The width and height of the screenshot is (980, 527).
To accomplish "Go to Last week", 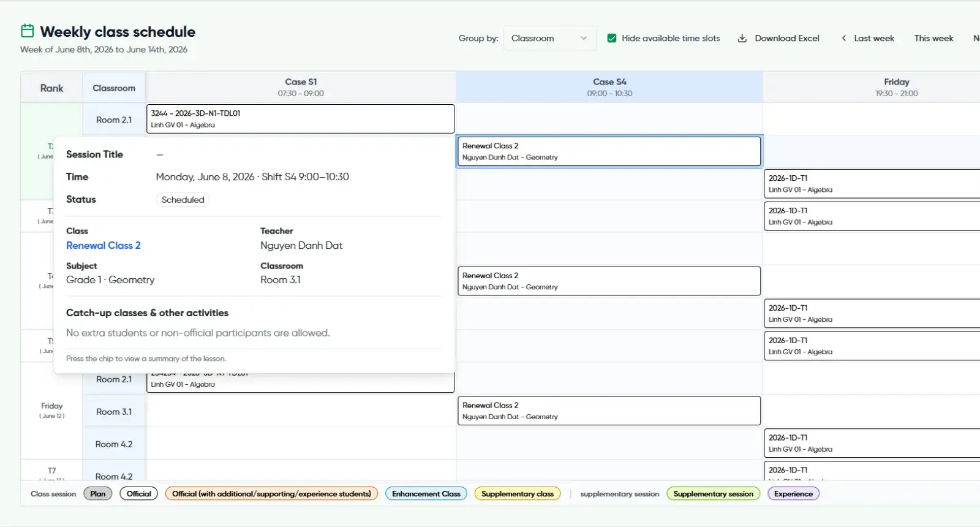I will point(868,38).
